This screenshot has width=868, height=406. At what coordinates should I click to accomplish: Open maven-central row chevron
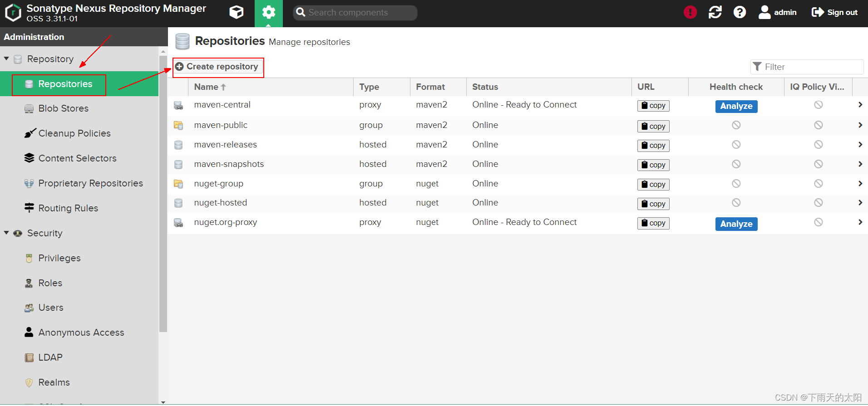click(x=860, y=105)
